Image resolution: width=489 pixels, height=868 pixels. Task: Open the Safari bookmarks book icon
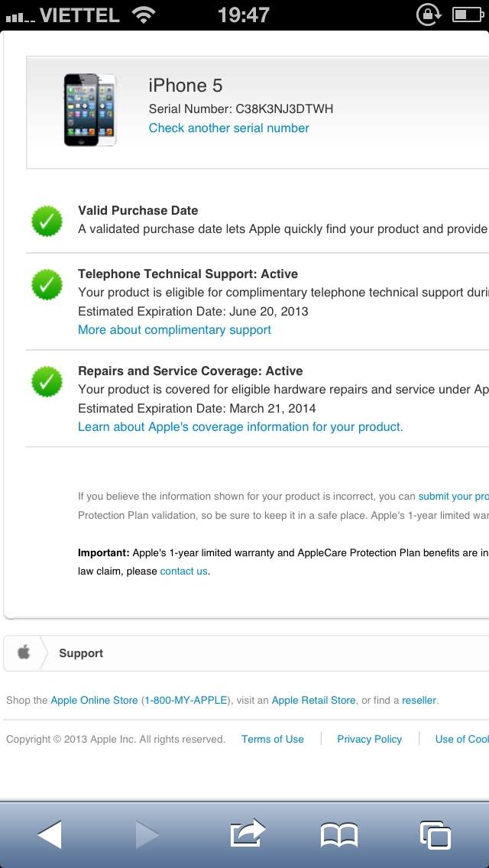point(339,834)
